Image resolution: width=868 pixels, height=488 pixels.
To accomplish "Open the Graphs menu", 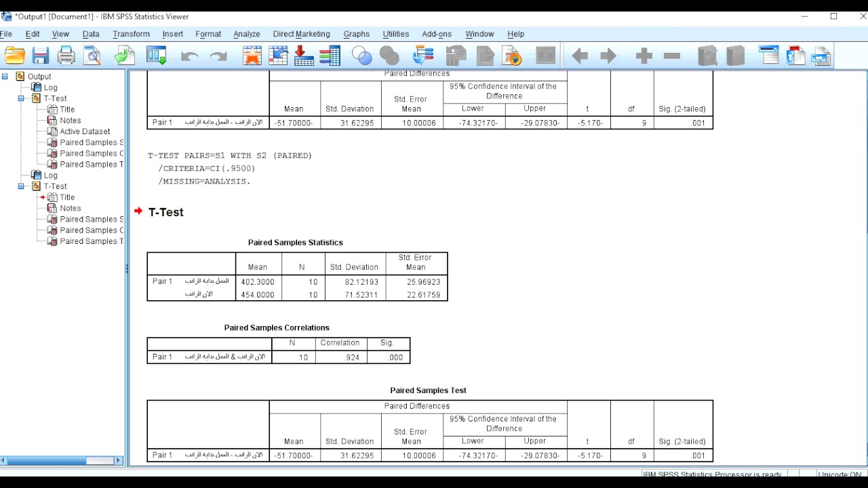I will point(357,34).
